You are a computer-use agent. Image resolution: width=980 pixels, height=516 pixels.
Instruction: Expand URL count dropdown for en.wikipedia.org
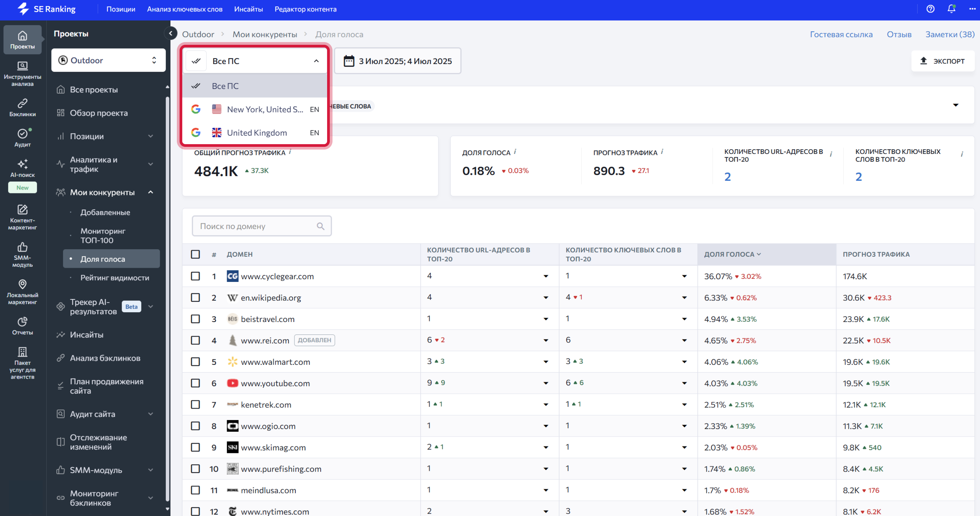point(545,298)
